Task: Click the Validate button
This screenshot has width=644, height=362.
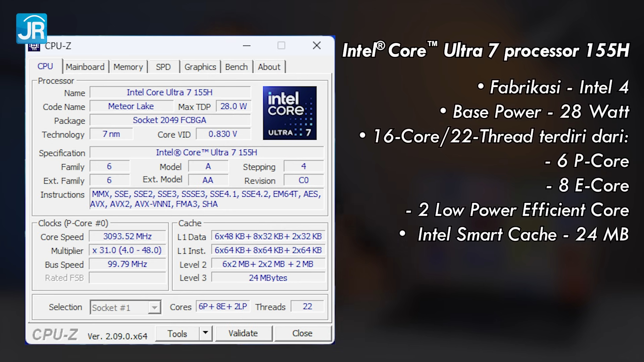Action: coord(243,333)
